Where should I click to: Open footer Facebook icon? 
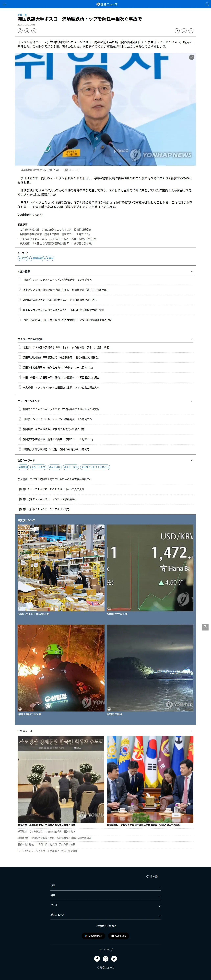[97, 959]
